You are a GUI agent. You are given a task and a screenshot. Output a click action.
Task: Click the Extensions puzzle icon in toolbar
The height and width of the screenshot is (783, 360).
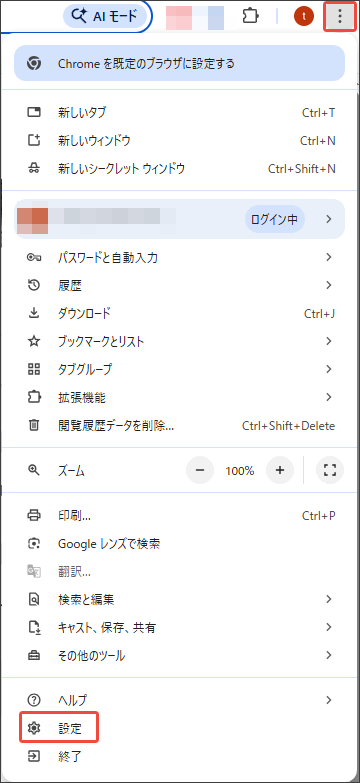tap(250, 16)
